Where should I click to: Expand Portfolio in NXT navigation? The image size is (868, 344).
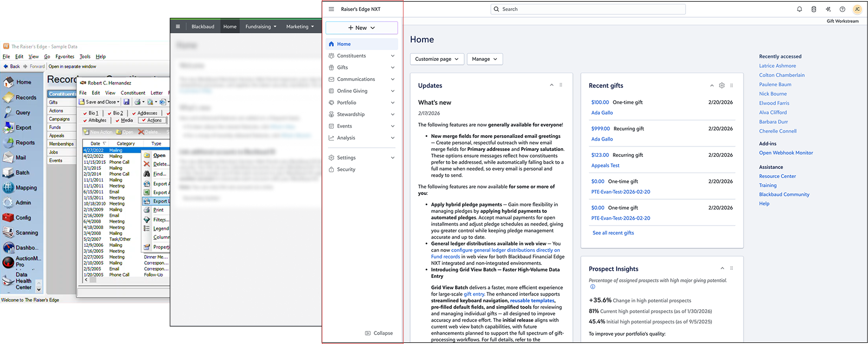(393, 103)
